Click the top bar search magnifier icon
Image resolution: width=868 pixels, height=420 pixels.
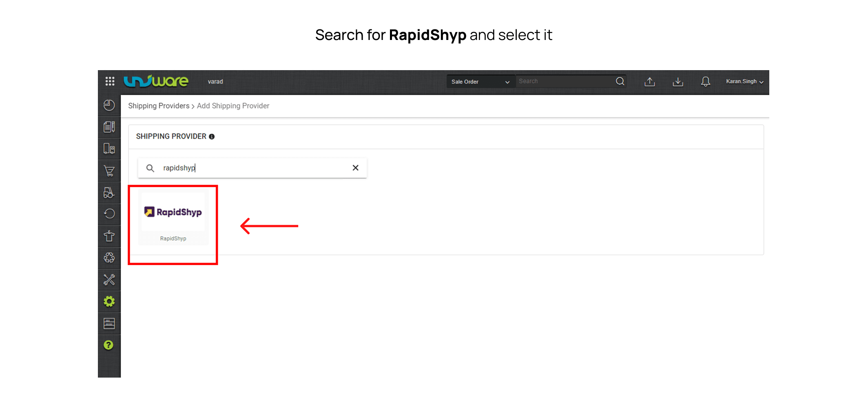click(x=620, y=81)
